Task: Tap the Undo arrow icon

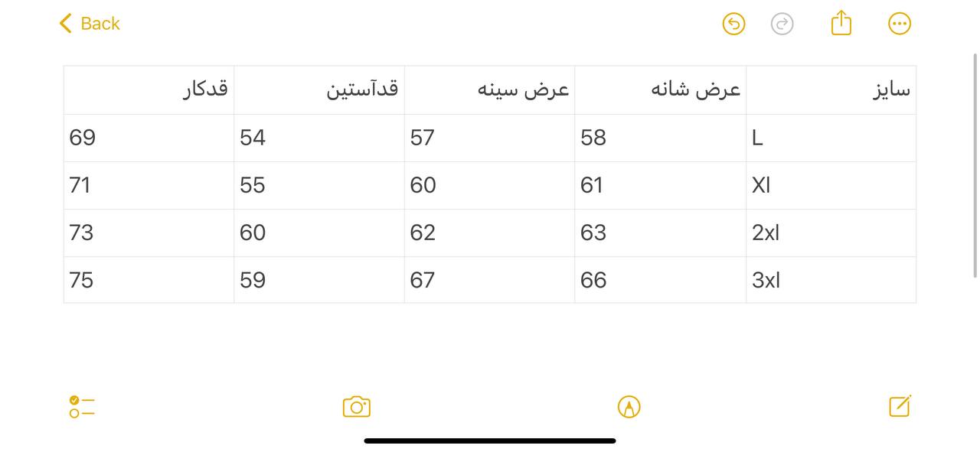Action: pos(733,24)
